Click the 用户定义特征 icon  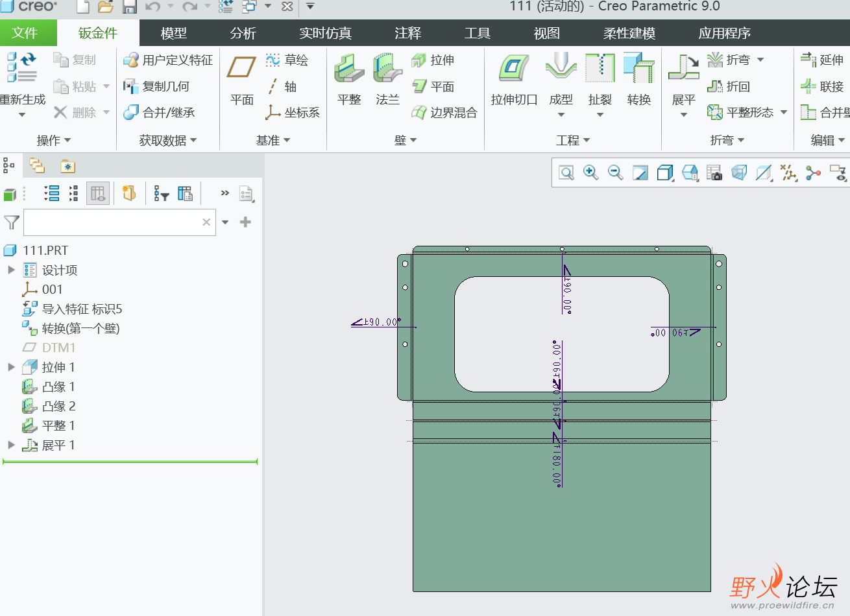(130, 60)
